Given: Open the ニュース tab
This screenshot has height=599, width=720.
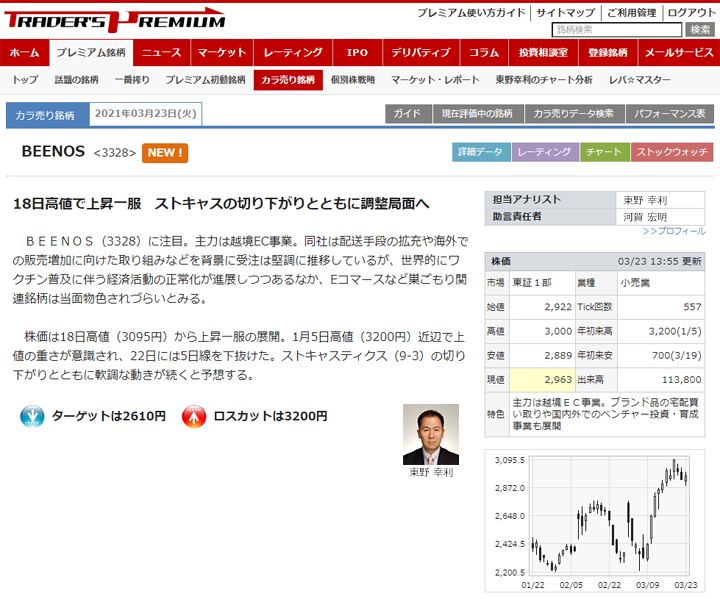Looking at the screenshot, I should pos(162,53).
